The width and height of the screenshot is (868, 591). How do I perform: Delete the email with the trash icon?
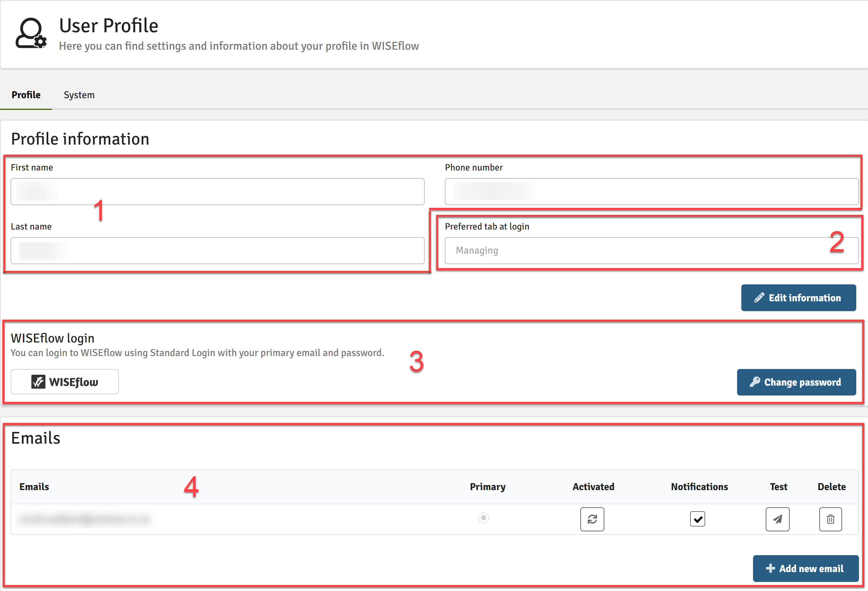coord(831,519)
